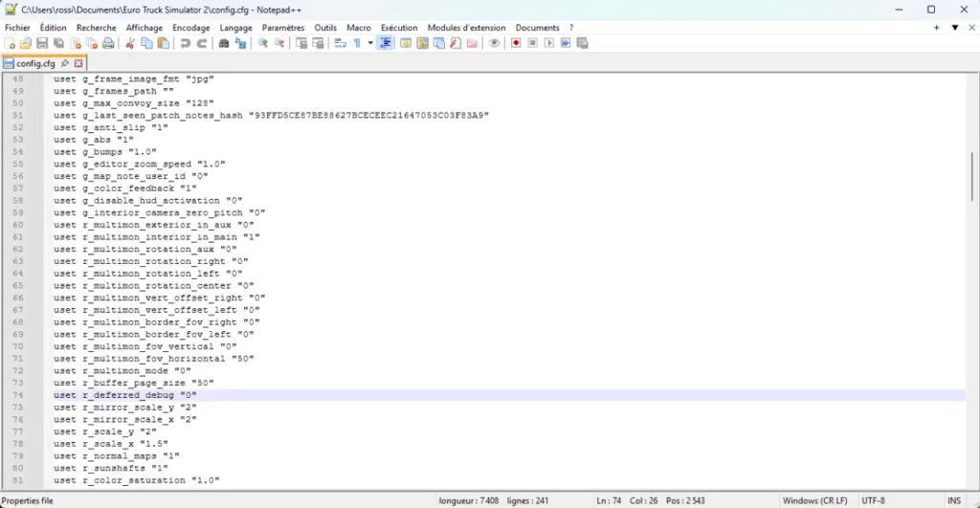
Task: Open the Document List panel icon
Action: 439,43
